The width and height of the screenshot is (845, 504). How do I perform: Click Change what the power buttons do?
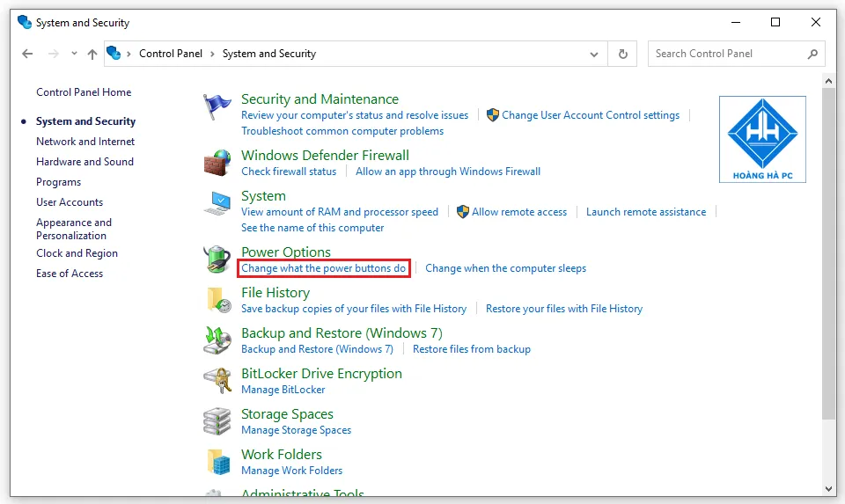[323, 268]
